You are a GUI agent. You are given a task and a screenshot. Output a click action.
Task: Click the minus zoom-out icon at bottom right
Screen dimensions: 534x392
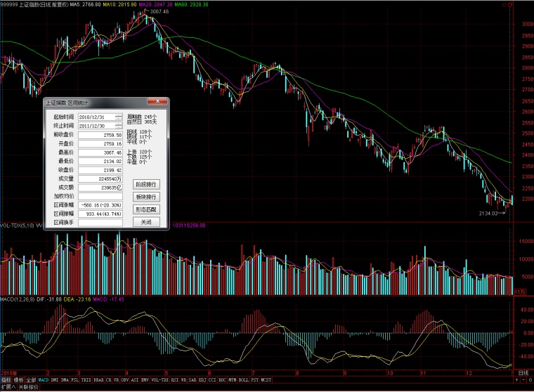(x=523, y=380)
